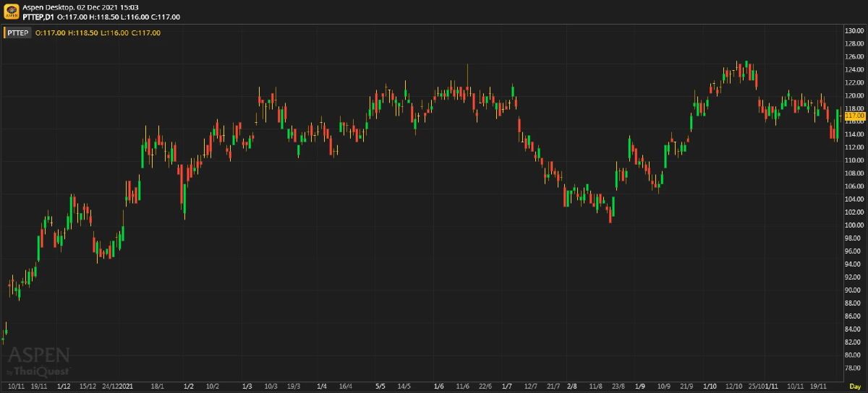Screen dimensions: 868x393
Task: Click the 130.00 price axis label
Action: point(855,31)
